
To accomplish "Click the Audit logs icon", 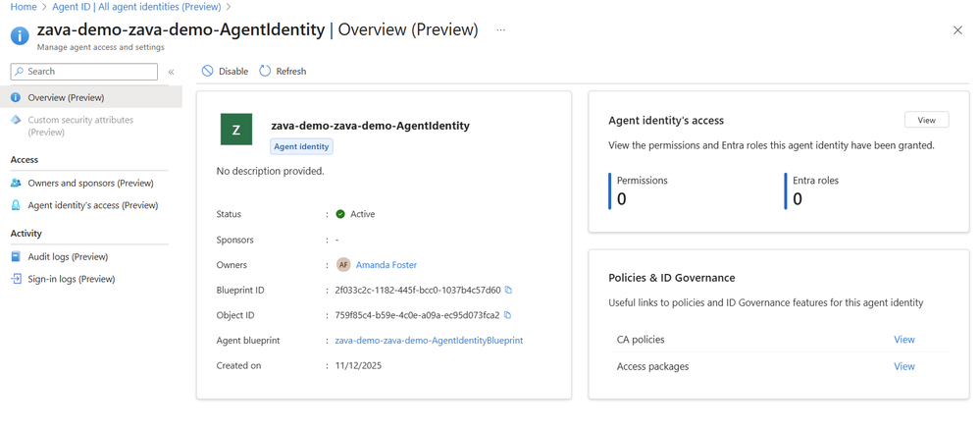I will [16, 257].
